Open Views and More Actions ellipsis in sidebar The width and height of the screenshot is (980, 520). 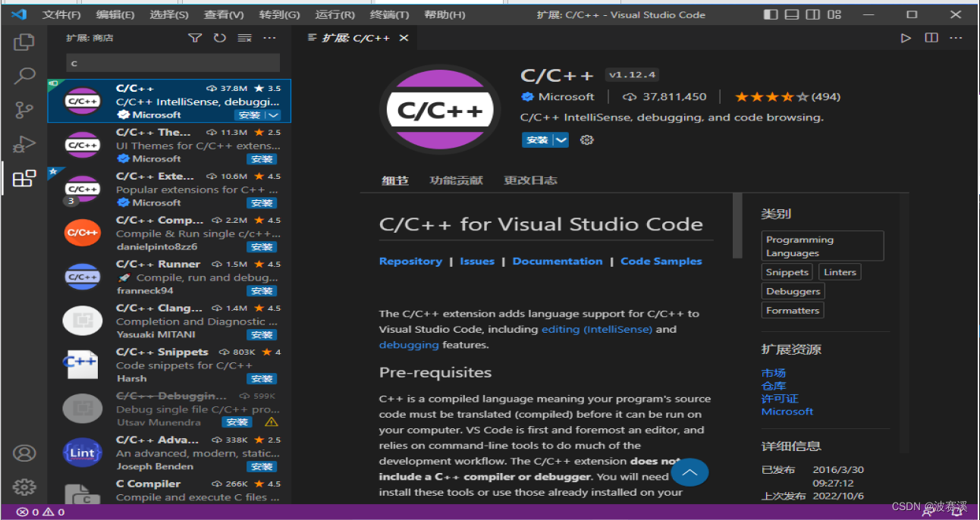270,38
